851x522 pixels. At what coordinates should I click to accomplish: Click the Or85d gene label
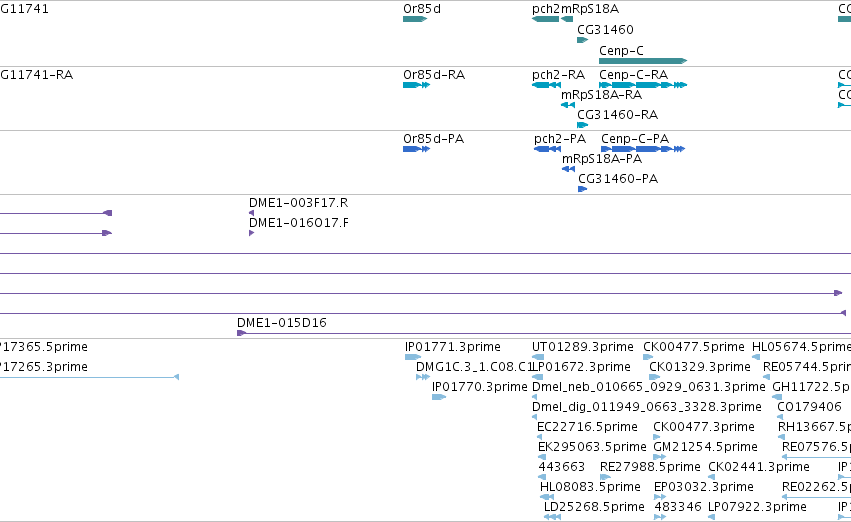pos(422,9)
